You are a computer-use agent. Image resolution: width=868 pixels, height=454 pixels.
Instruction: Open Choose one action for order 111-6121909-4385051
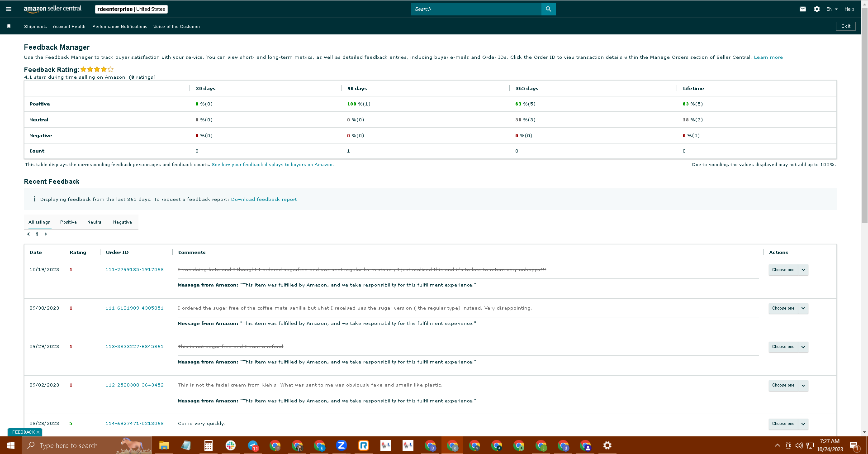click(788, 308)
